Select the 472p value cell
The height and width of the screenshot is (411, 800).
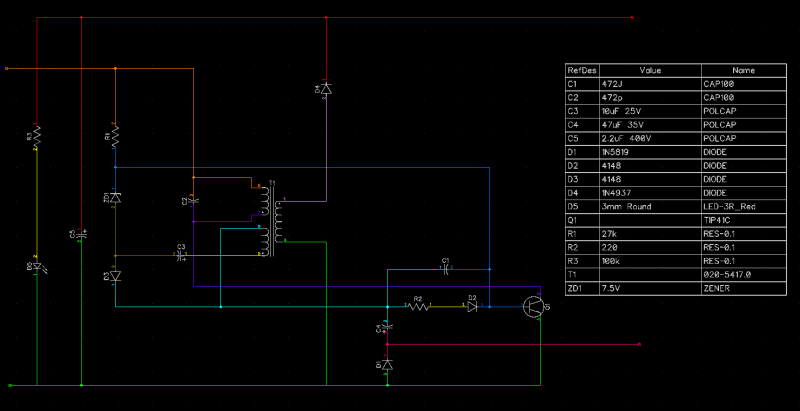651,98
